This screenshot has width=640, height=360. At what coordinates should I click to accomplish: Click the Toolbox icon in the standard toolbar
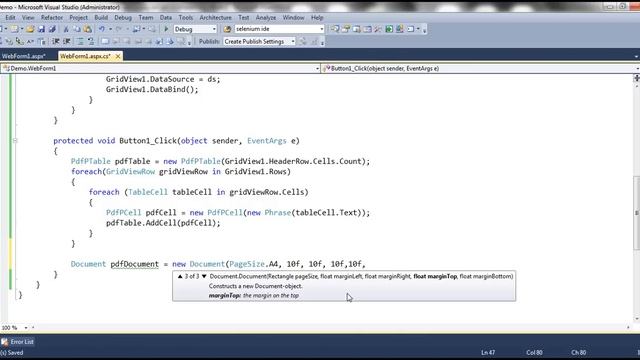point(378,29)
